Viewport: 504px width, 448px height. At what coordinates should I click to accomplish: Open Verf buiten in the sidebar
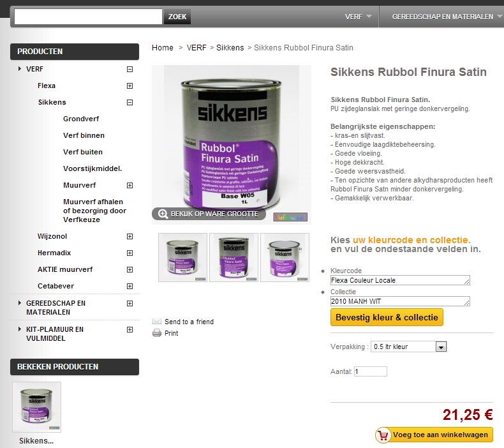(x=83, y=152)
